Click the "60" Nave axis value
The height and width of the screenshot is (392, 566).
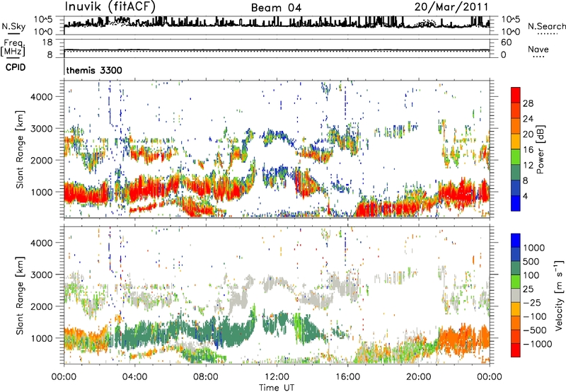pyautogui.click(x=507, y=42)
